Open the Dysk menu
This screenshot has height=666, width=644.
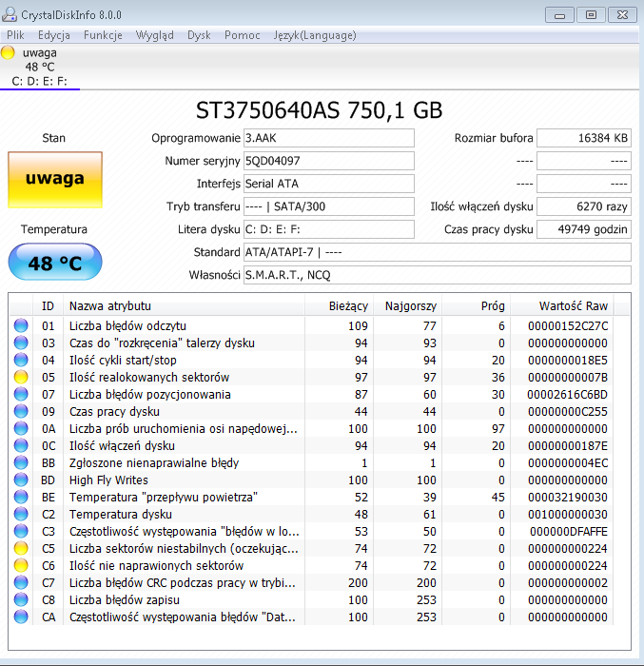pos(199,35)
